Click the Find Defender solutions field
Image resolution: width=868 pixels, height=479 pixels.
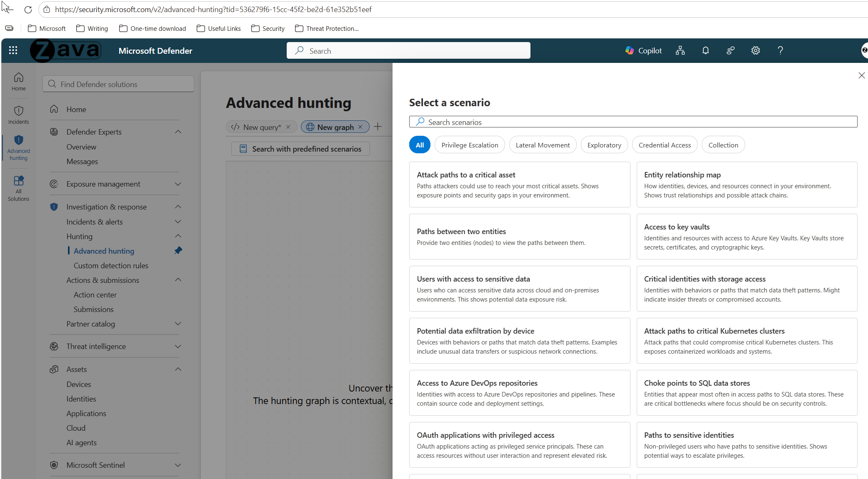click(x=118, y=84)
